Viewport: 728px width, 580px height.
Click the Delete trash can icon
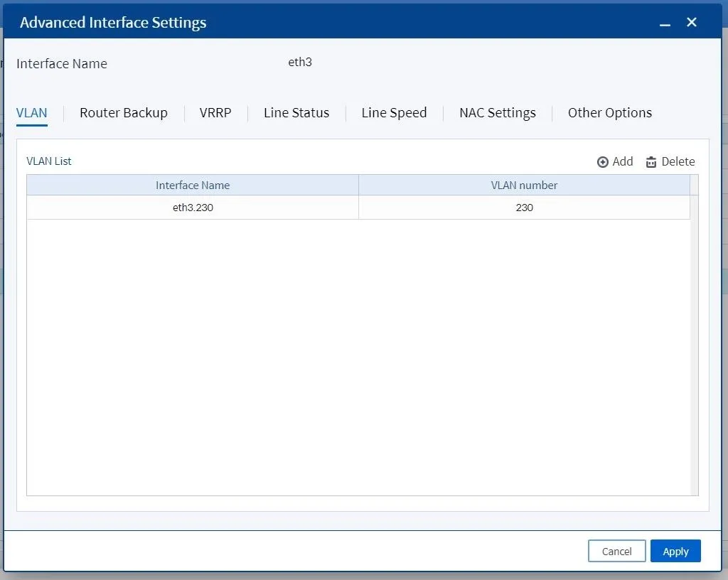pyautogui.click(x=651, y=162)
